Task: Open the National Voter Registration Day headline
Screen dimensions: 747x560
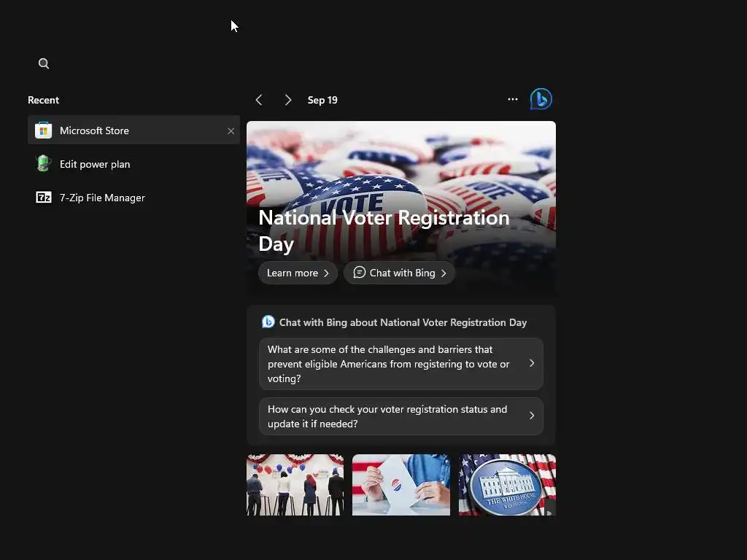Action: coord(384,230)
